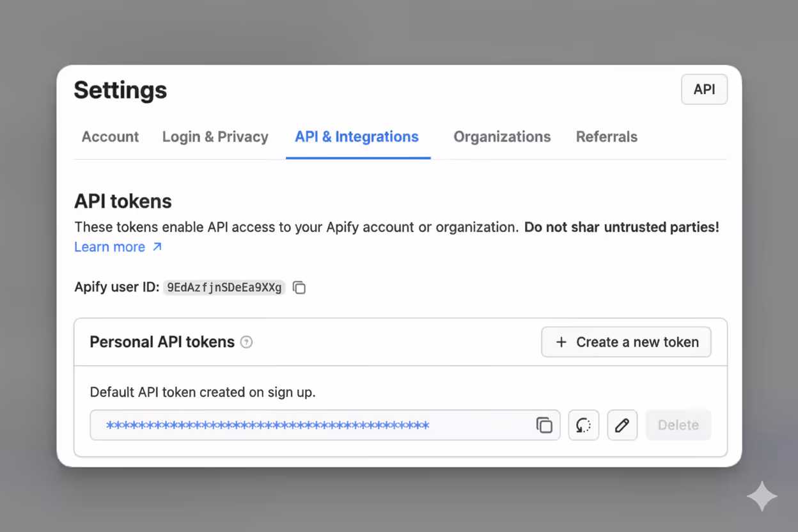
Task: Copy the Apify user ID
Action: click(299, 288)
